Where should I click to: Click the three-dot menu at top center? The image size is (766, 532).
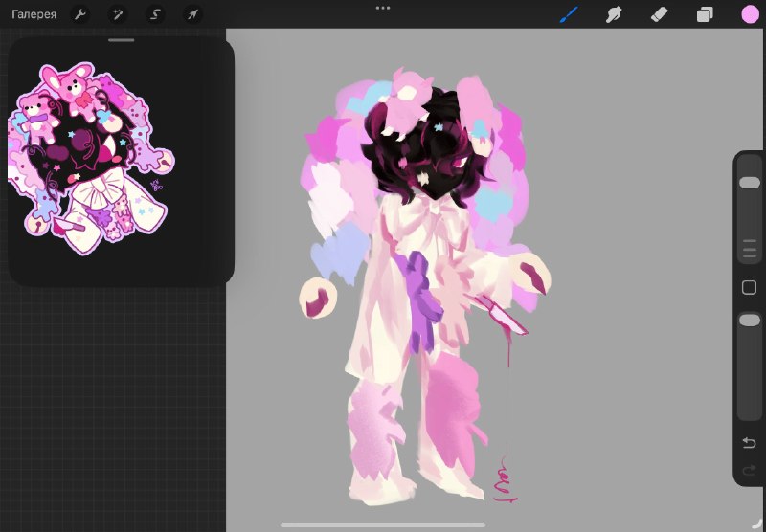coord(382,8)
